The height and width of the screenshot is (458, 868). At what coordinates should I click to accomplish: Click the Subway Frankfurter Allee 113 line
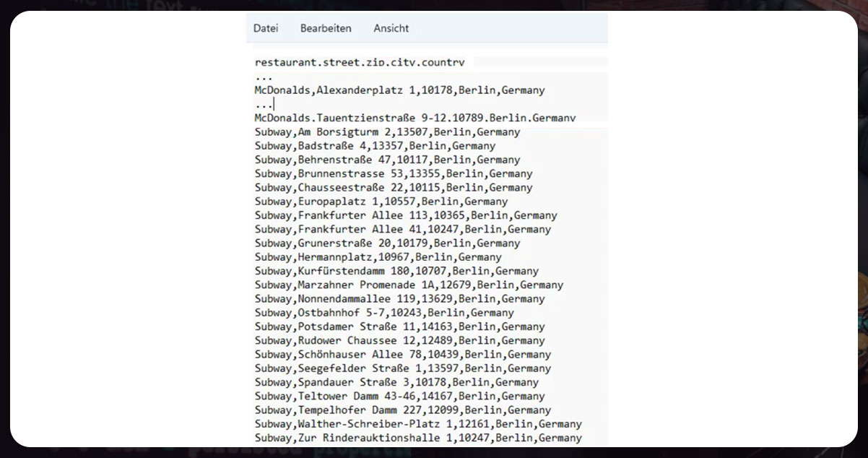[406, 215]
